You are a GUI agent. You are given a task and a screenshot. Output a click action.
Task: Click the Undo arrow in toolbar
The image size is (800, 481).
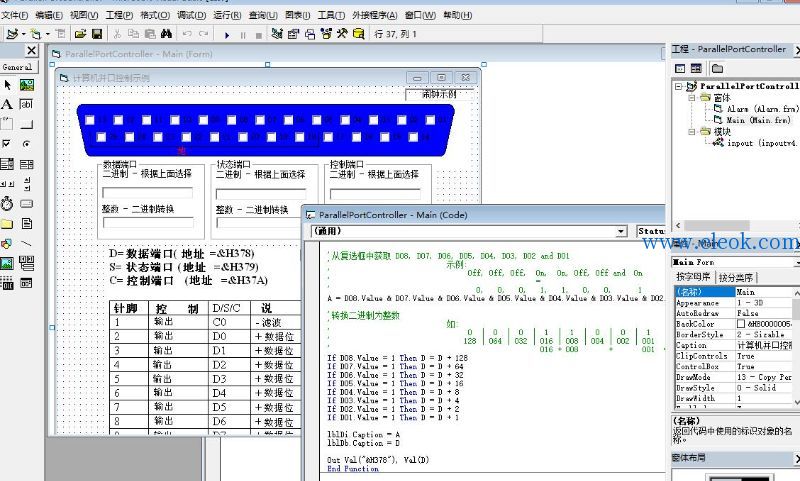pyautogui.click(x=187, y=34)
